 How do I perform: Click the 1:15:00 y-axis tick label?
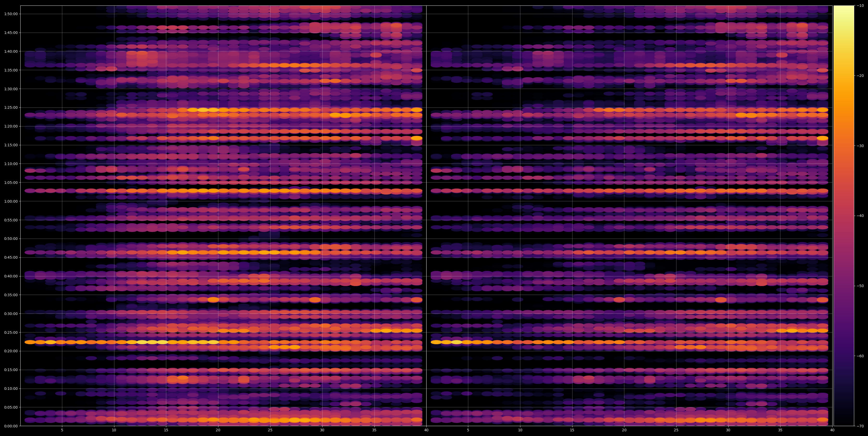pyautogui.click(x=11, y=145)
